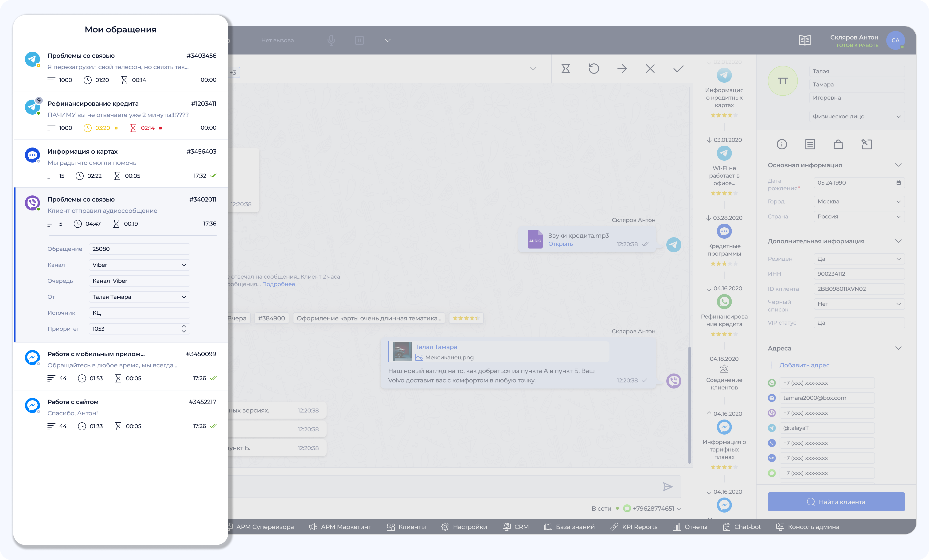Open Отчеты in bottom menu
Viewport: 929px width, 560px height.
point(690,527)
